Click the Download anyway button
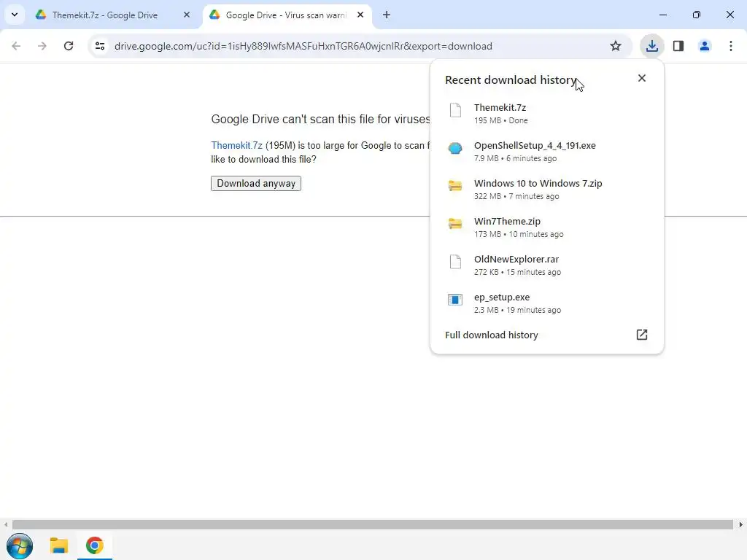Screen dimensions: 747x560 [x=256, y=183]
